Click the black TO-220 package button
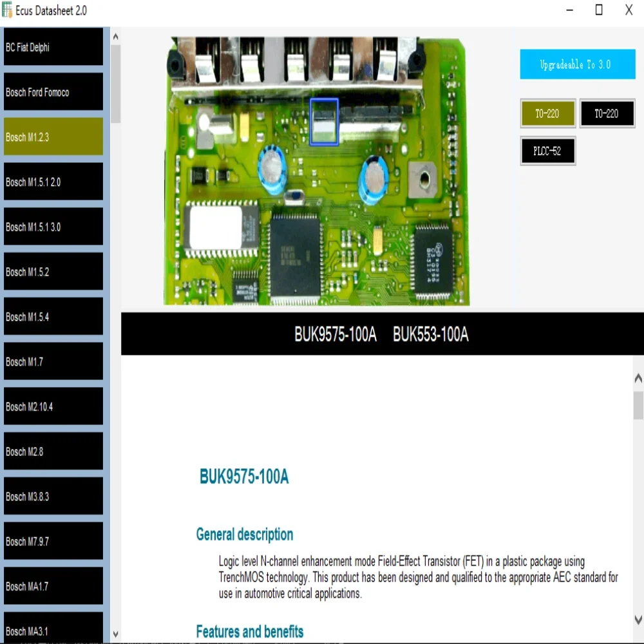Viewport: 644px width, 644px height. 607,114
